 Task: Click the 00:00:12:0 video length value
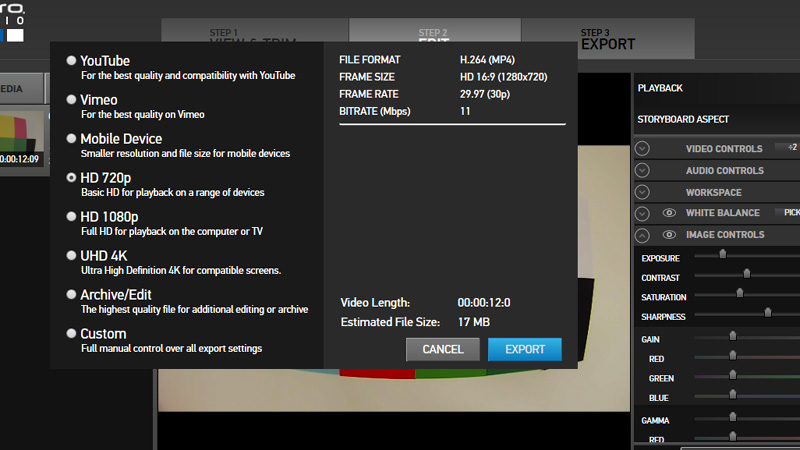484,303
